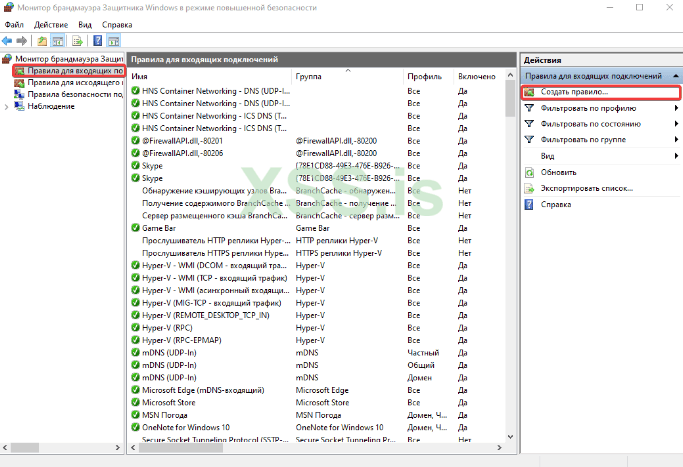Image resolution: width=683 pixels, height=467 pixels.
Task: Click the Forward arrow toolbar icon
Action: pos(21,41)
